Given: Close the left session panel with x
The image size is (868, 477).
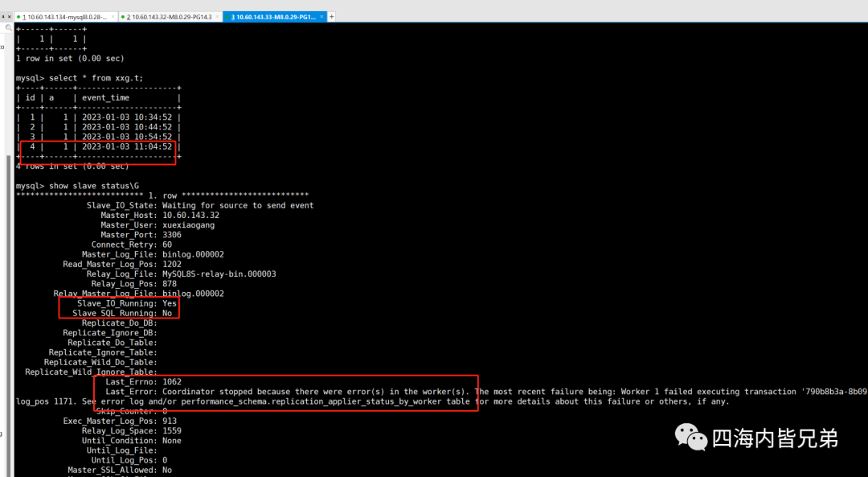Looking at the screenshot, I should click(9, 17).
